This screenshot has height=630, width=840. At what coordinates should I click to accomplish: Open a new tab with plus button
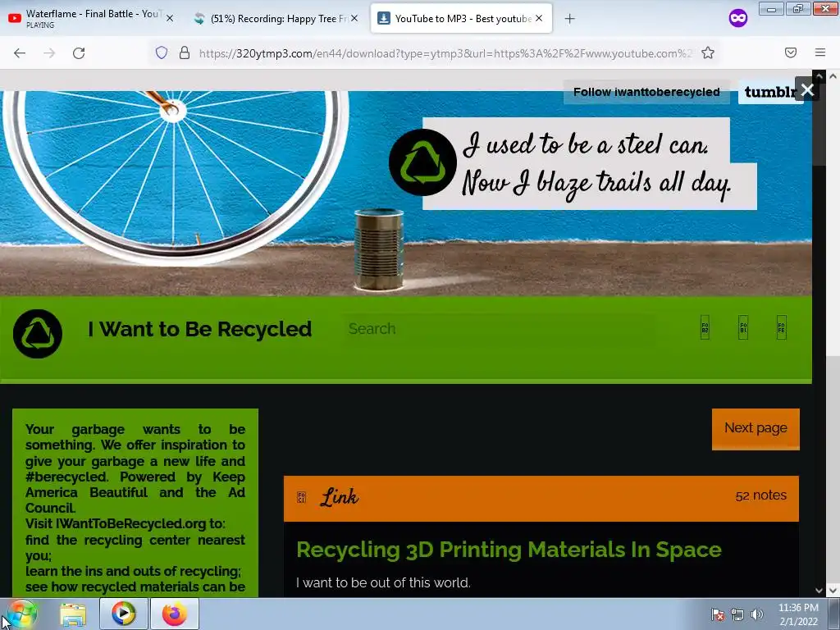point(569,19)
